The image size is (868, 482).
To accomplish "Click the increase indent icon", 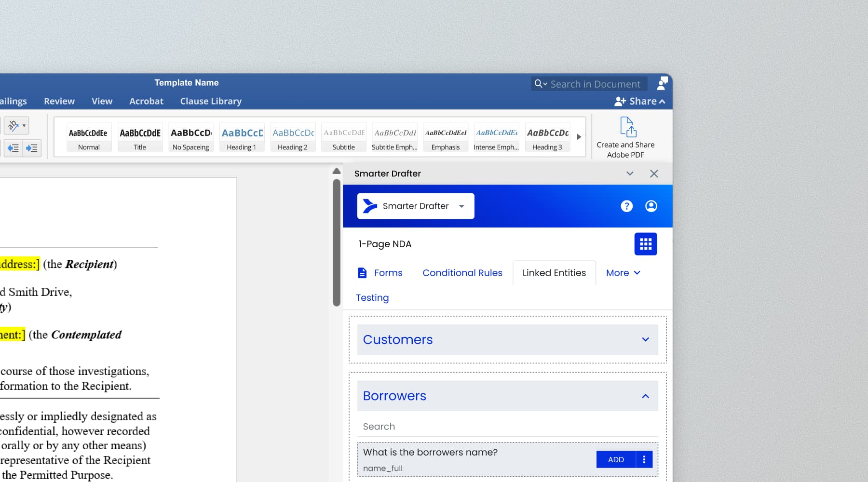I will tap(32, 148).
